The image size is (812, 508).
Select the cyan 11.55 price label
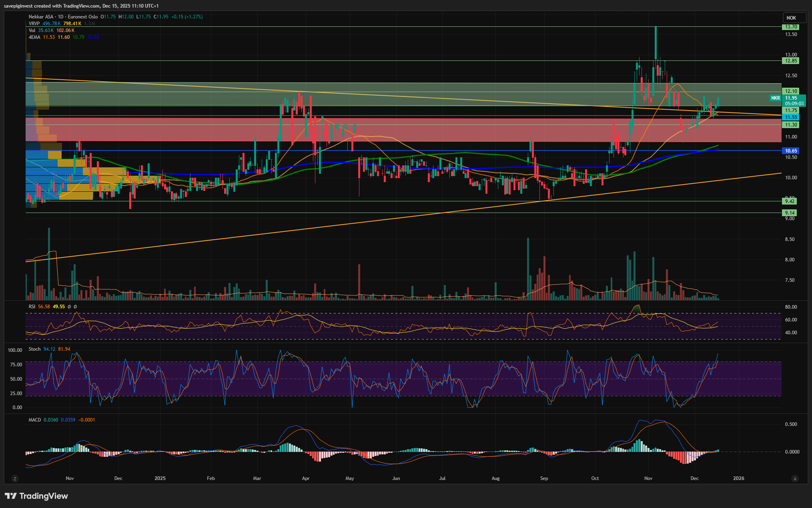[790, 117]
